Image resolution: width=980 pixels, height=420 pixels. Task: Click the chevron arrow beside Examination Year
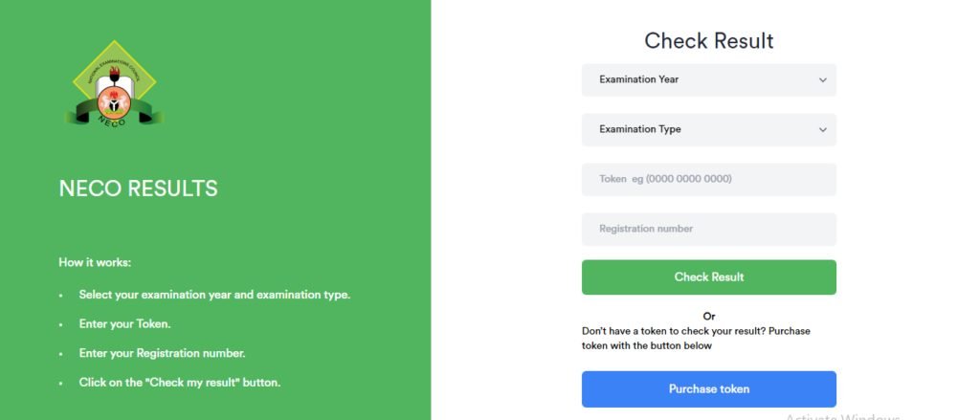click(x=822, y=80)
